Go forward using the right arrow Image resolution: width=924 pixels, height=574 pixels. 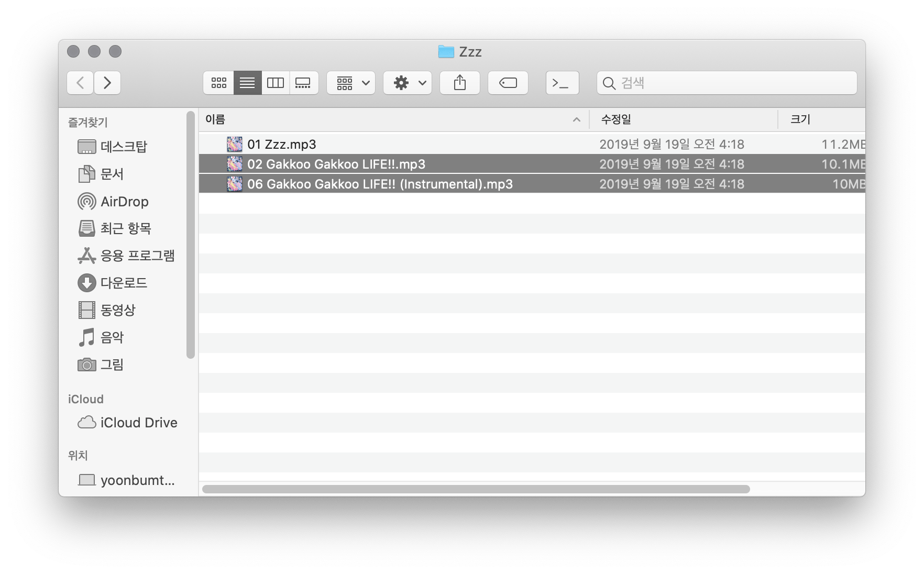click(107, 83)
